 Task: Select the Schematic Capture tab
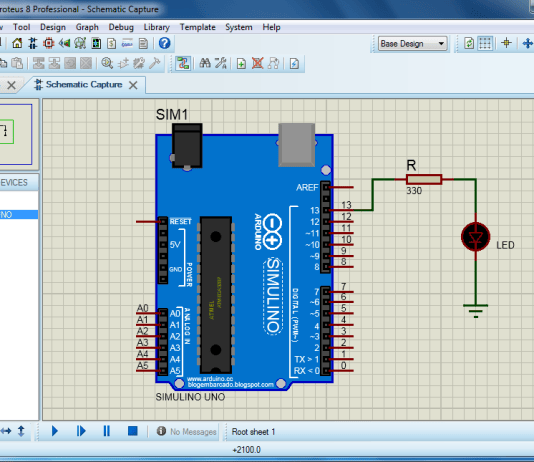[x=83, y=84]
